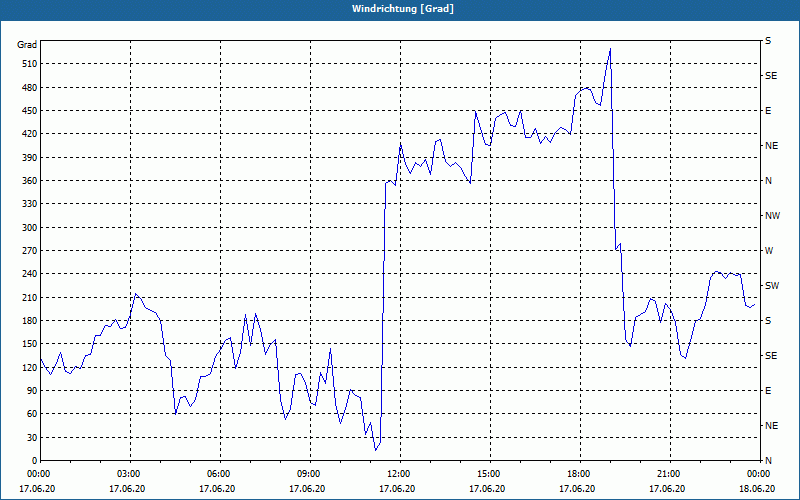
Task: Click the 15:00 time axis label
Action: tap(487, 474)
